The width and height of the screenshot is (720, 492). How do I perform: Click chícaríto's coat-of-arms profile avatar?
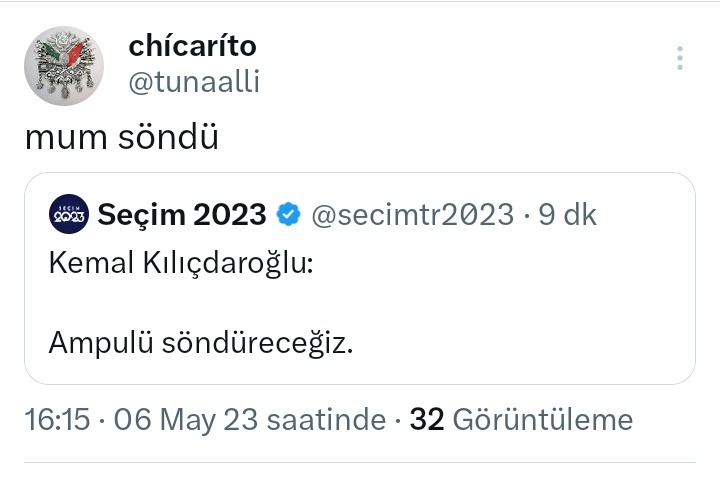pos(64,66)
